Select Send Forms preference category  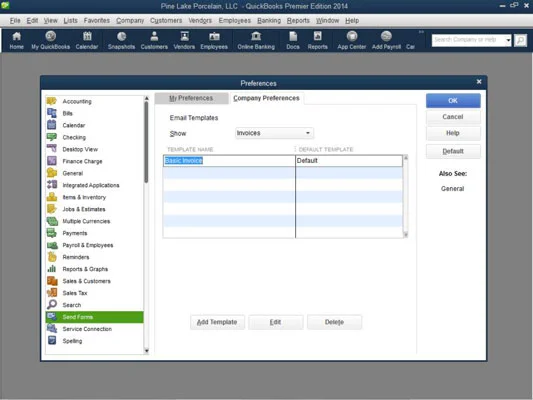coord(94,317)
